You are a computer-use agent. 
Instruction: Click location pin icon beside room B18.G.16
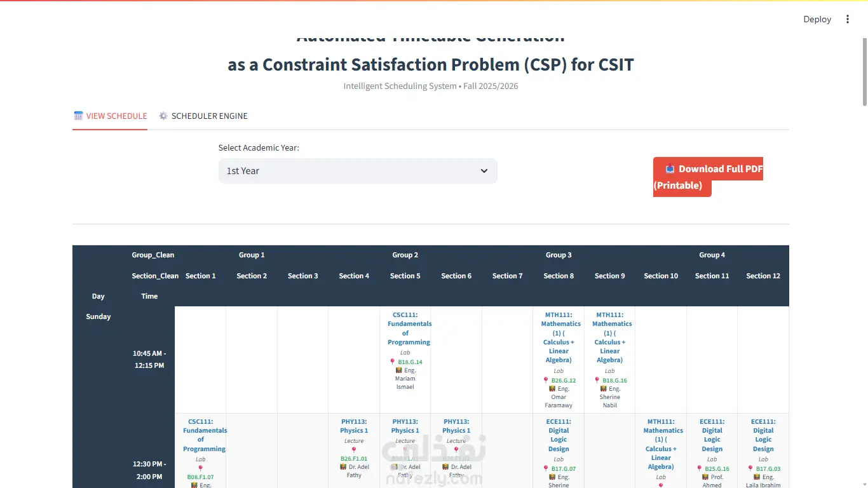(597, 380)
